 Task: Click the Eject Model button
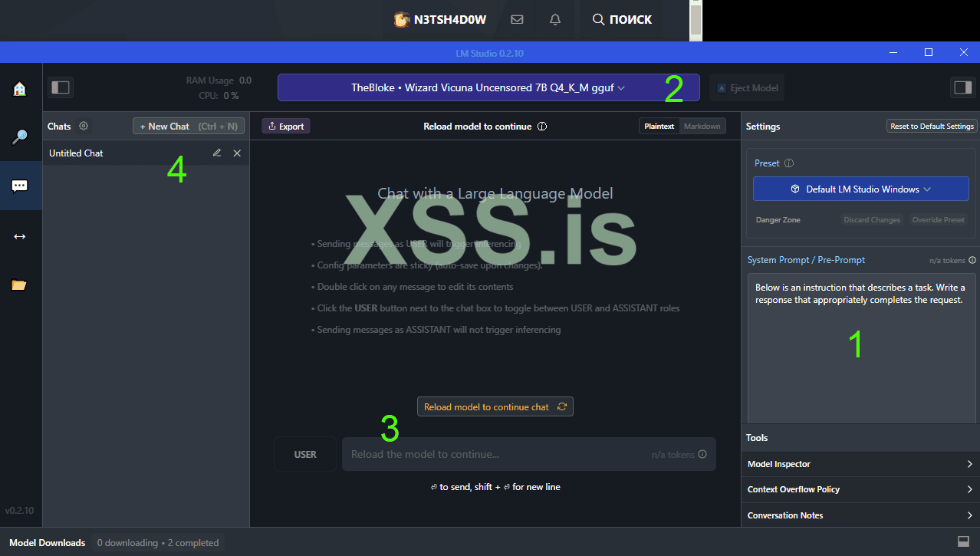pos(747,87)
